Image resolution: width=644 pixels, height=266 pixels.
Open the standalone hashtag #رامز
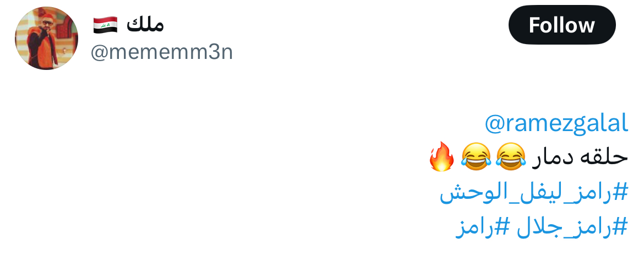(483, 227)
